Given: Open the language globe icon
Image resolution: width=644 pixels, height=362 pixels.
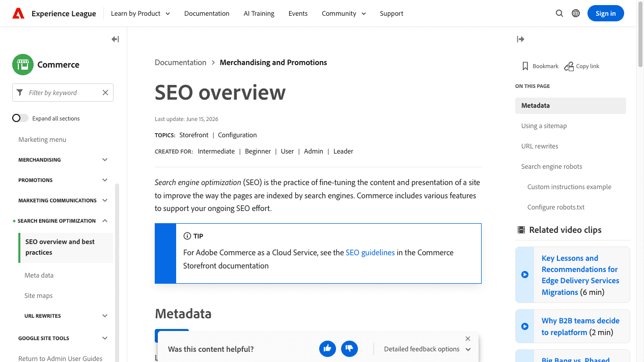Looking at the screenshot, I should (576, 13).
